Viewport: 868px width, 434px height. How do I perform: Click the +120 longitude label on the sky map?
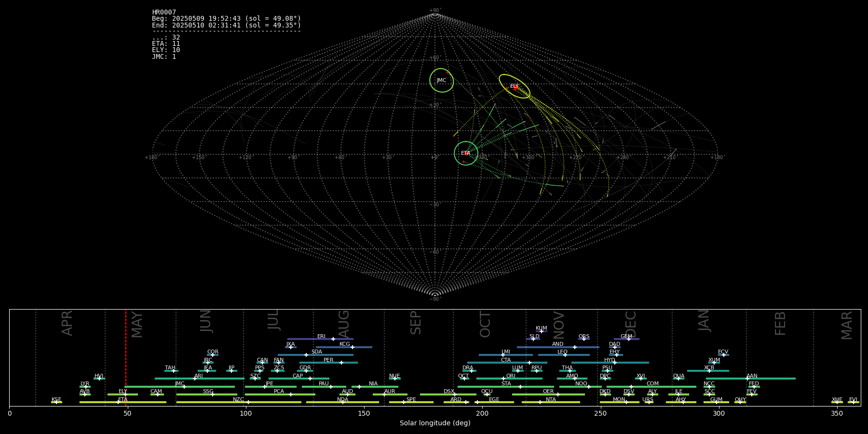(245, 157)
